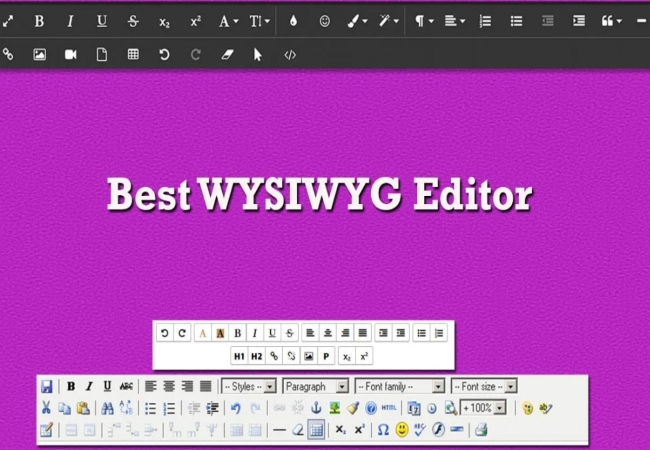
Task: Open font size 'TI' dropdown in dark toolbar
Action: click(260, 21)
